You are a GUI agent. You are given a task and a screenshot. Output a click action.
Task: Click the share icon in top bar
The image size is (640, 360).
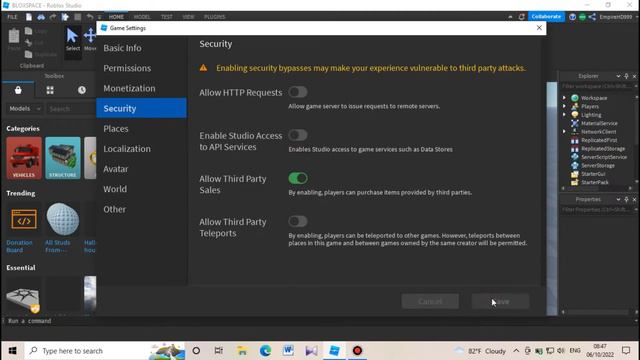[593, 17]
